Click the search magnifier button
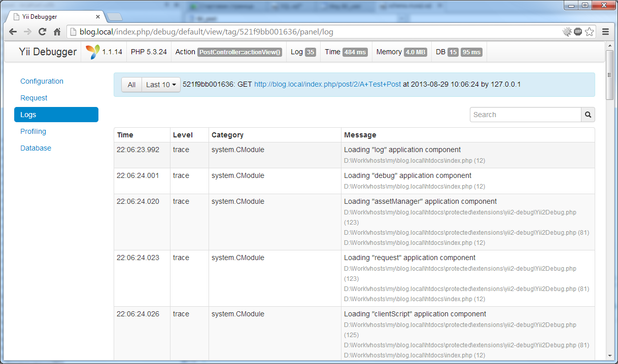Image resolution: width=618 pixels, height=364 pixels. point(588,115)
